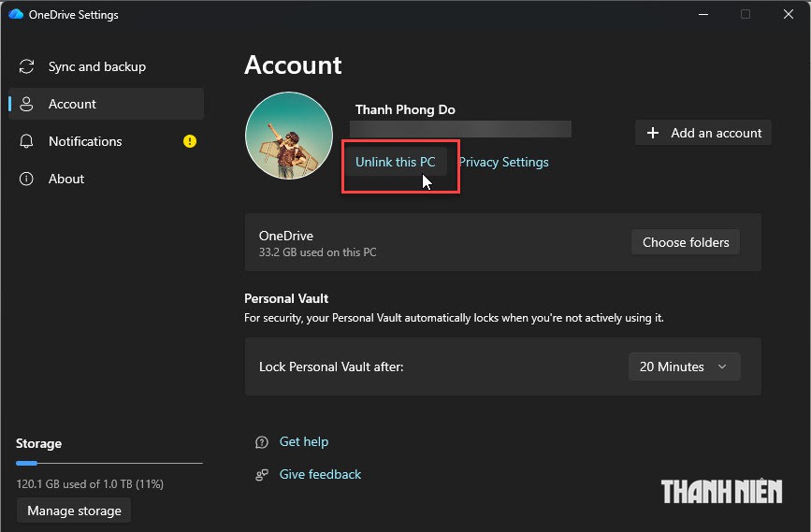
Task: Open Privacy Settings link
Action: coord(504,162)
